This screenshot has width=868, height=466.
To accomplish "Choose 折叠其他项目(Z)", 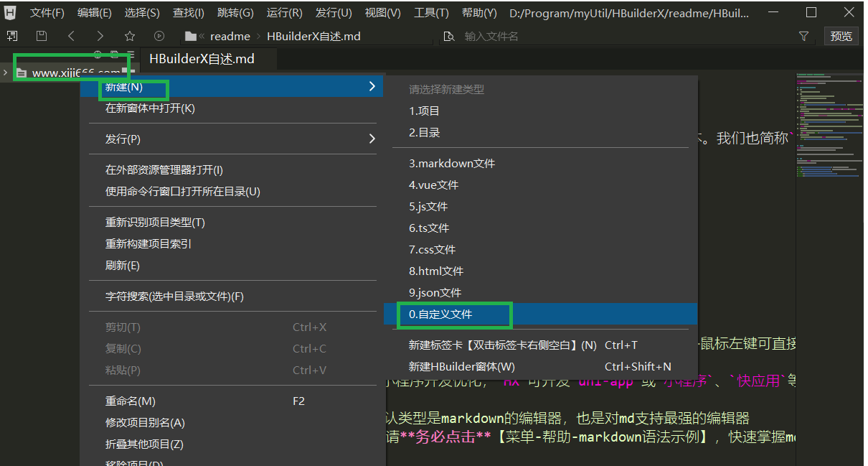I will [x=232, y=444].
